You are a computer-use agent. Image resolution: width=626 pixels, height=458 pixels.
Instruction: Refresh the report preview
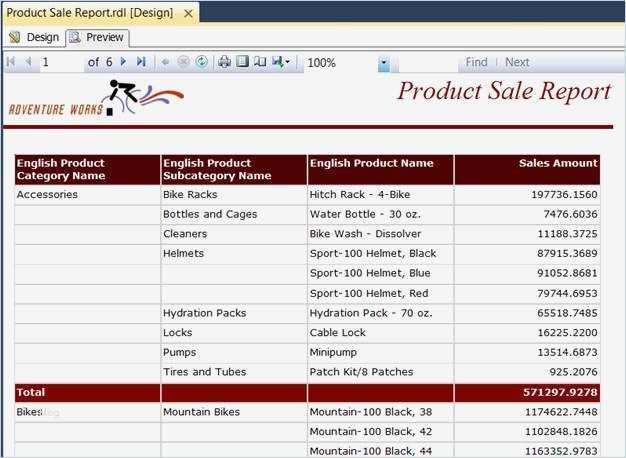coord(202,62)
